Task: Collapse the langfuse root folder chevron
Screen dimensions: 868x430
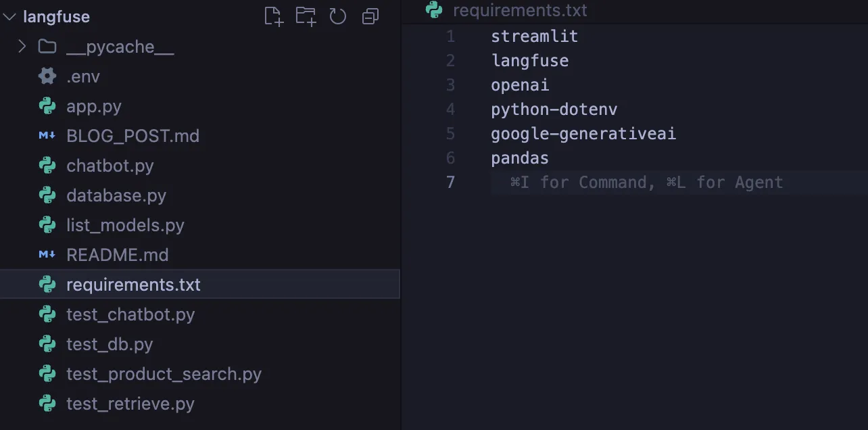Action: (x=9, y=17)
